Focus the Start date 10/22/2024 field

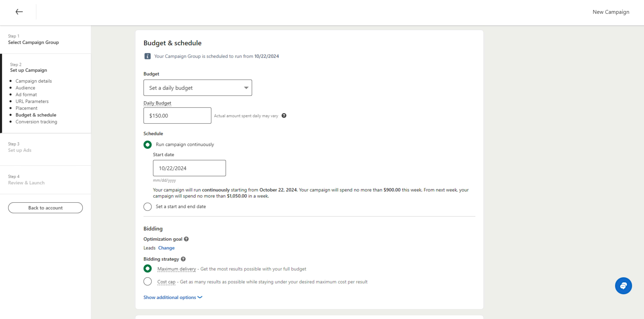[189, 168]
